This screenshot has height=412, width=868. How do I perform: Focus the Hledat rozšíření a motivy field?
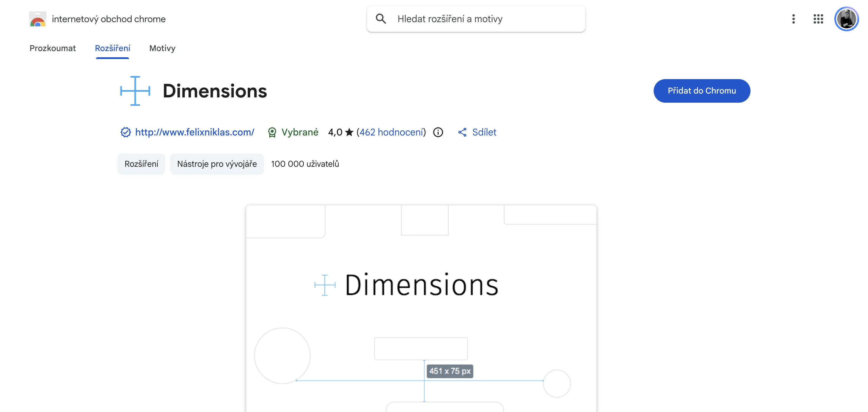pyautogui.click(x=476, y=19)
